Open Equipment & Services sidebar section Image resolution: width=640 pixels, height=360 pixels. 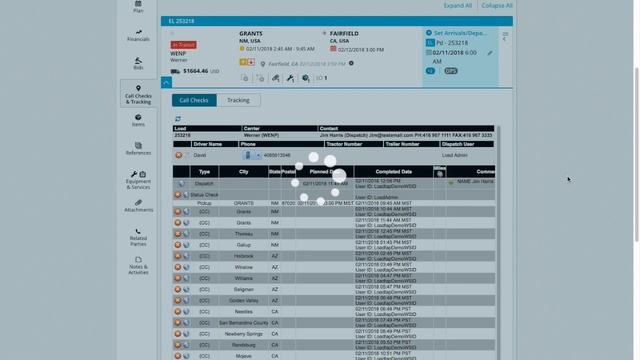pos(138,180)
